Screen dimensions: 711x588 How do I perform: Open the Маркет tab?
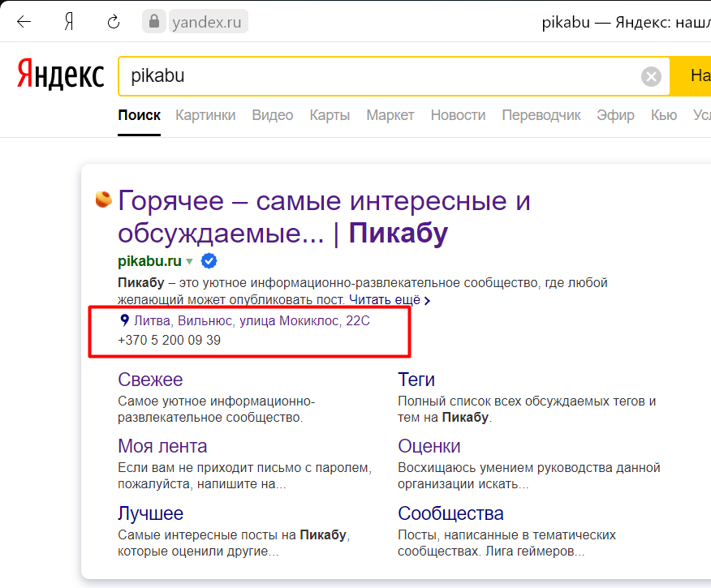[x=390, y=115]
